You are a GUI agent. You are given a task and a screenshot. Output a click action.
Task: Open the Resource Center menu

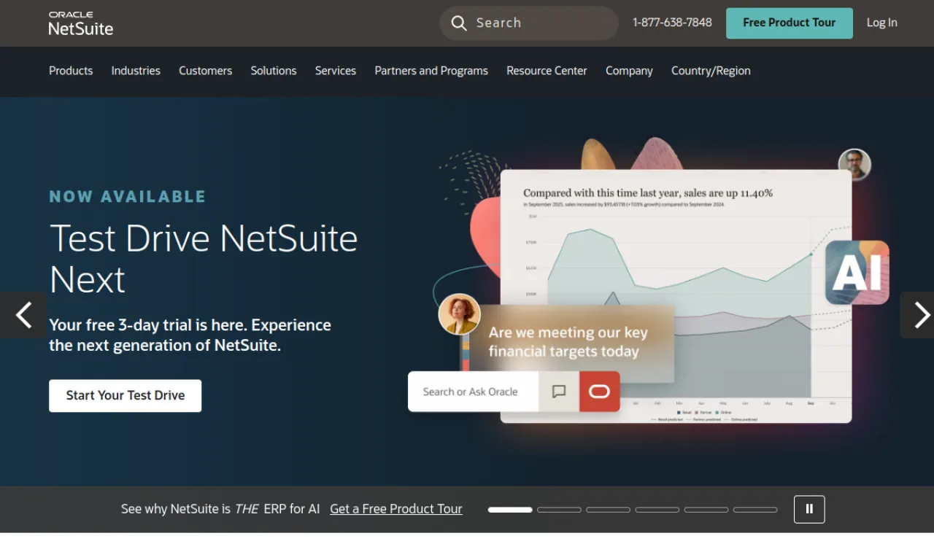pos(547,71)
